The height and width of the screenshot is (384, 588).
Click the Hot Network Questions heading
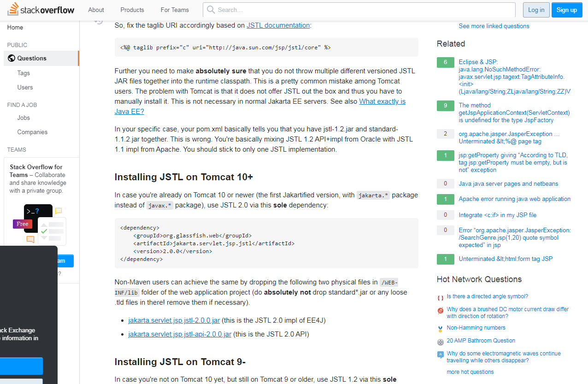(479, 279)
